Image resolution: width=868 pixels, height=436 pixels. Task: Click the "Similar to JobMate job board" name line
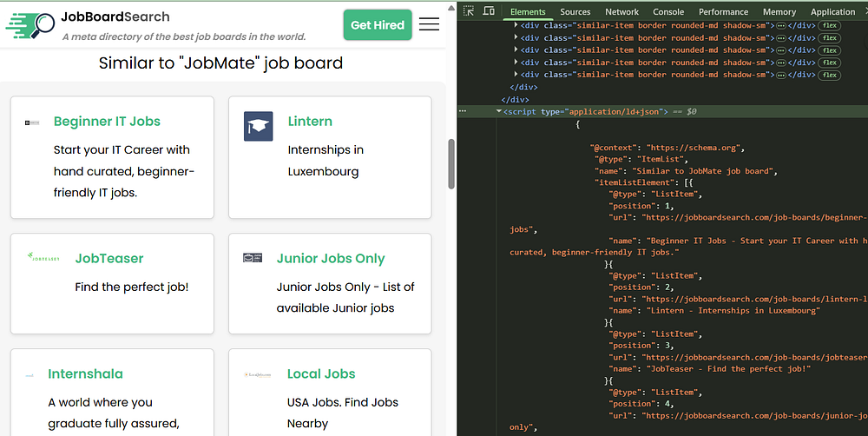(x=686, y=170)
